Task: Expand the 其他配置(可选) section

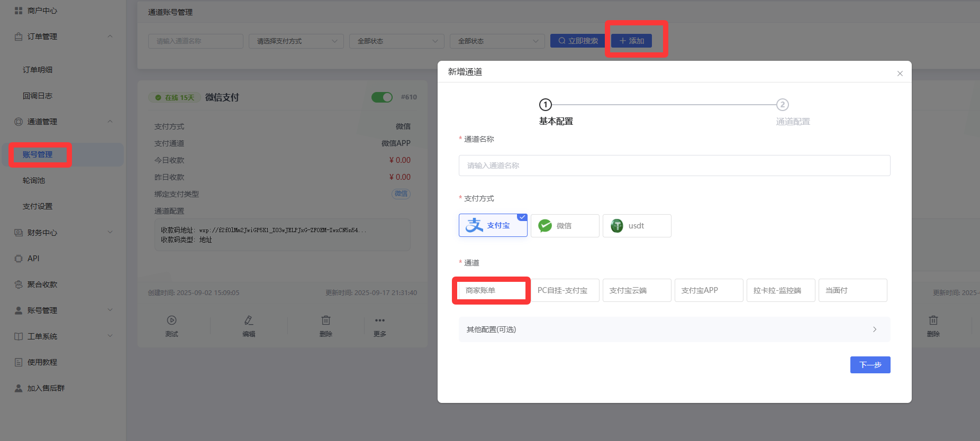Action: [674, 329]
